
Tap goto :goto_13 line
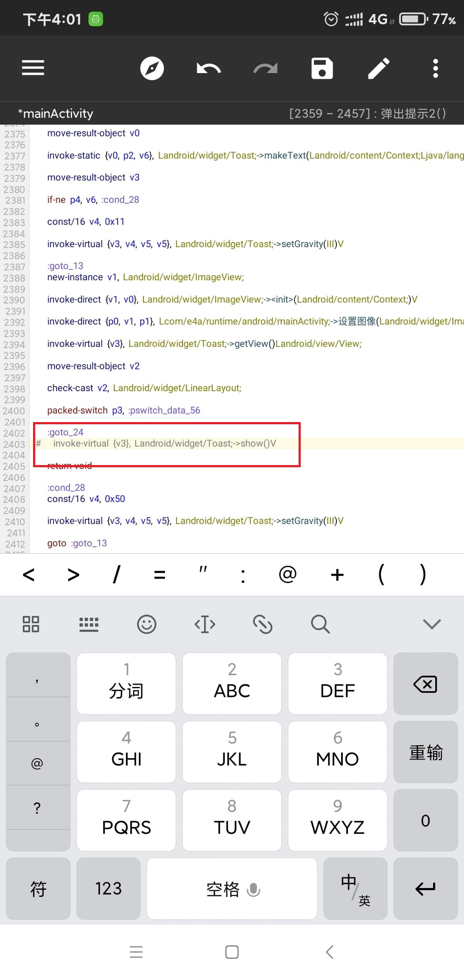77,543
